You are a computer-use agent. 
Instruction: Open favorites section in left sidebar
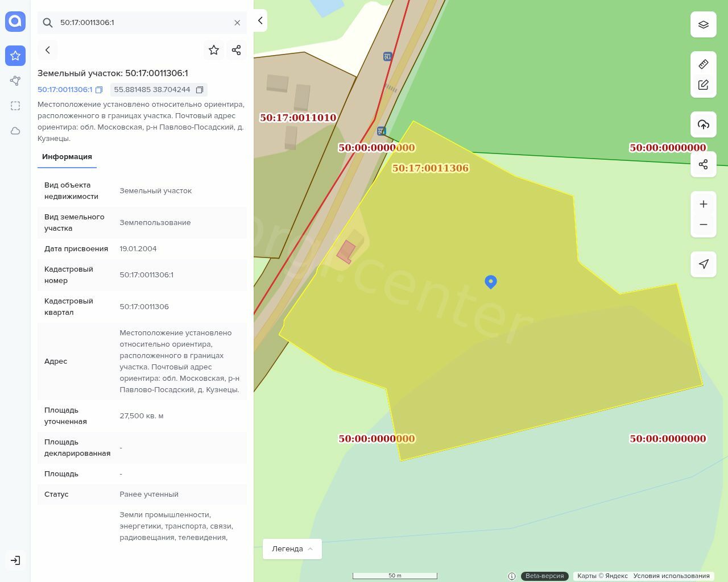click(x=15, y=56)
